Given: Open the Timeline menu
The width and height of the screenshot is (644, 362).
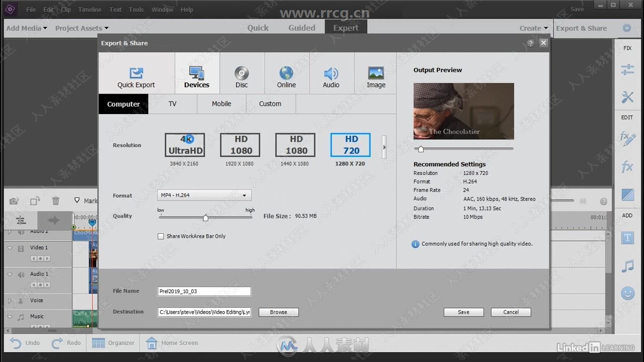Looking at the screenshot, I should coord(90,10).
